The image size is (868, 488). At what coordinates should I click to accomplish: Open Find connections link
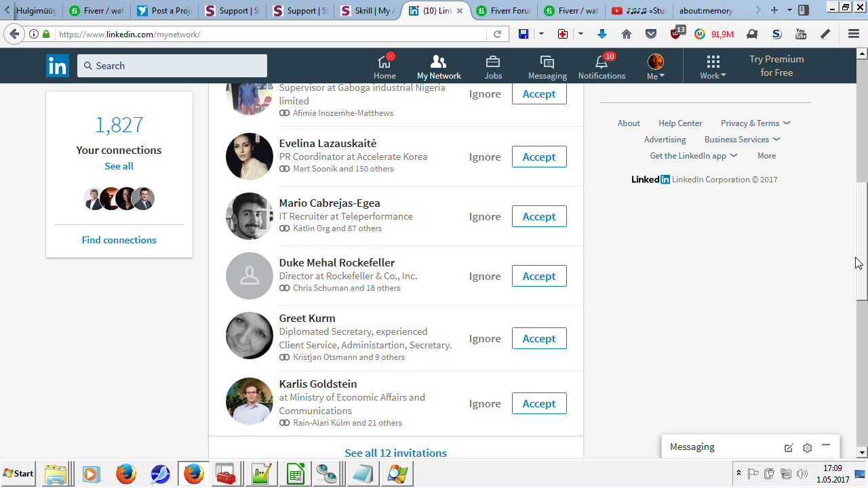[x=119, y=240]
